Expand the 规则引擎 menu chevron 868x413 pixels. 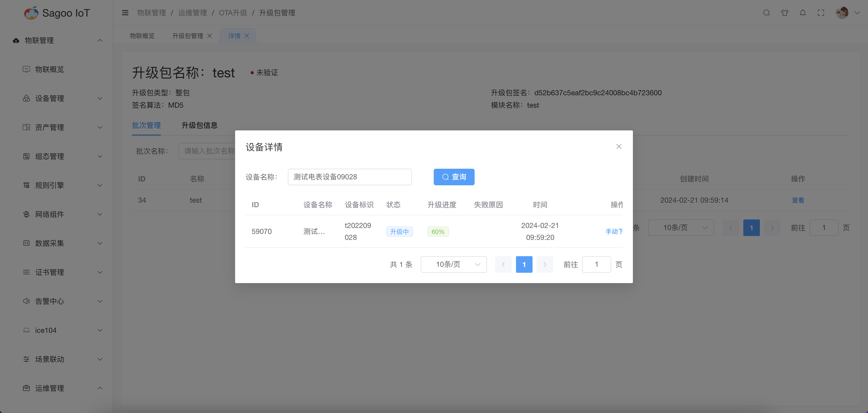(100, 186)
